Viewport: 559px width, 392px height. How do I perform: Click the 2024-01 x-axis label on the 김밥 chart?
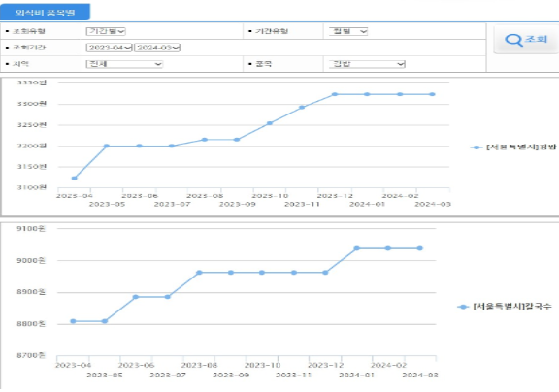[367, 204]
